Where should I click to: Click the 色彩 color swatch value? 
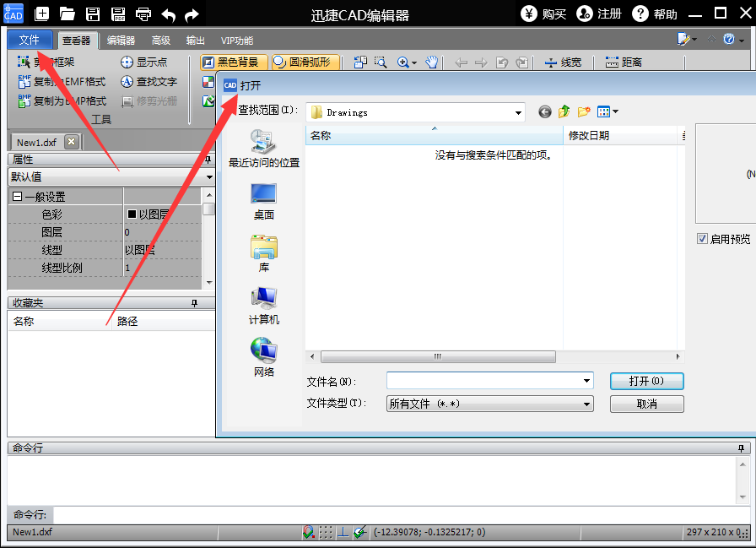132,214
